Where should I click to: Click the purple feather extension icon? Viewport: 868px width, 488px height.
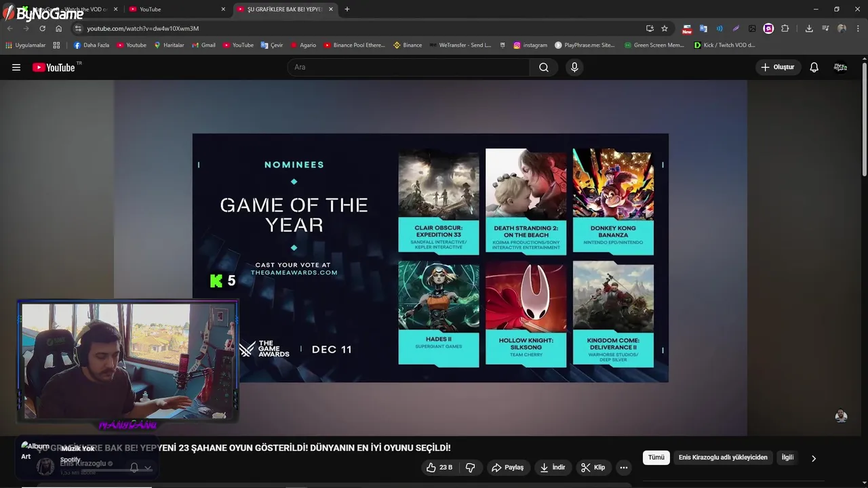(736, 28)
